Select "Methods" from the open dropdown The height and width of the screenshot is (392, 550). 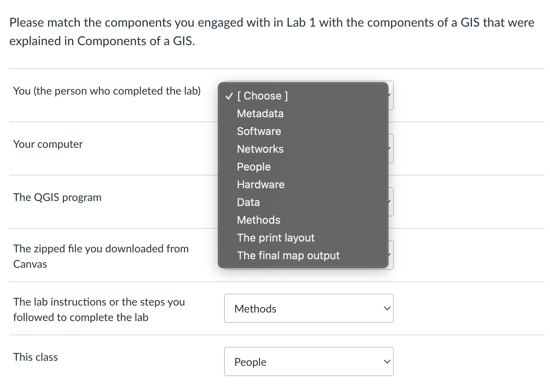[258, 220]
